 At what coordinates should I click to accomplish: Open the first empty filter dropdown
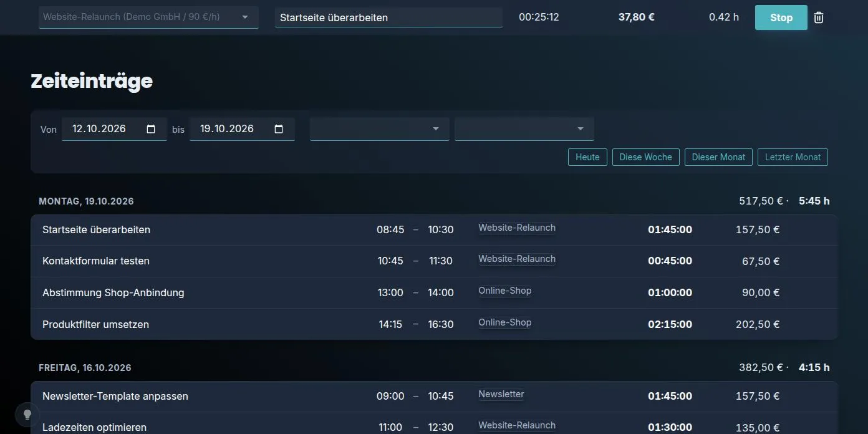pos(379,128)
